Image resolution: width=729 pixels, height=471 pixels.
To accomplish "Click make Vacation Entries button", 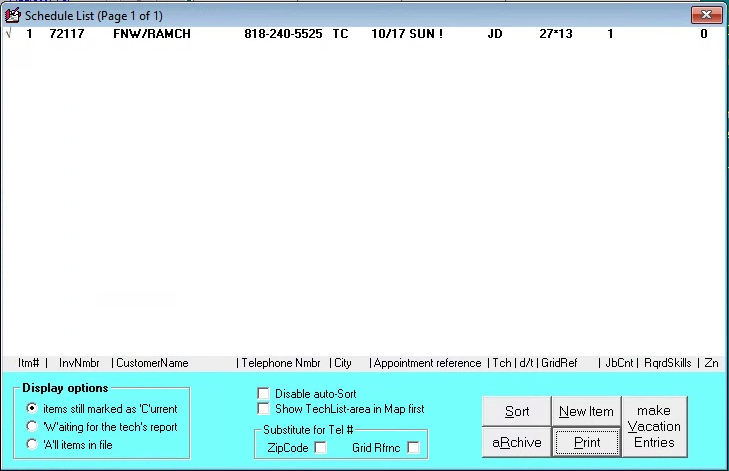I will (x=654, y=426).
